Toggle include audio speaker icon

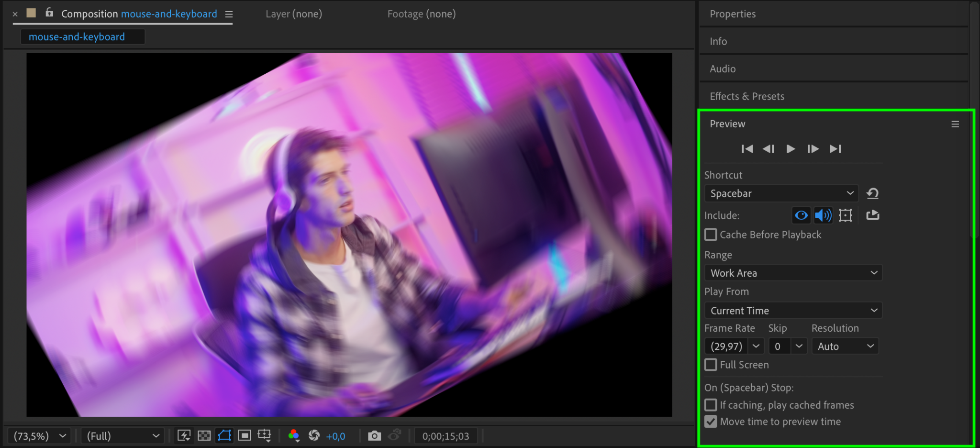[823, 215]
